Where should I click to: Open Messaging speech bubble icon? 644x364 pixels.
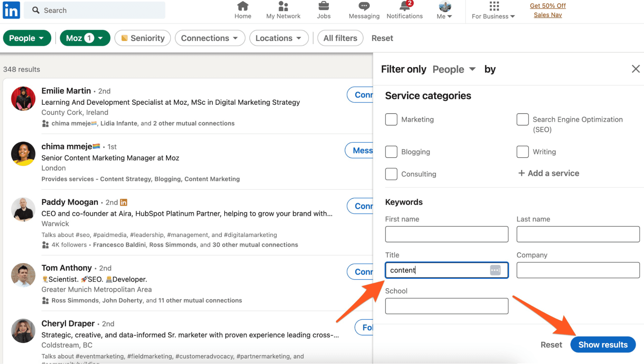pyautogui.click(x=364, y=6)
